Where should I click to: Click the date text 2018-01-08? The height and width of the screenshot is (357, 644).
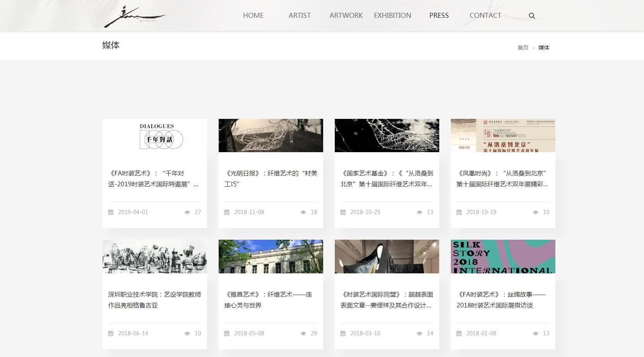point(481,333)
